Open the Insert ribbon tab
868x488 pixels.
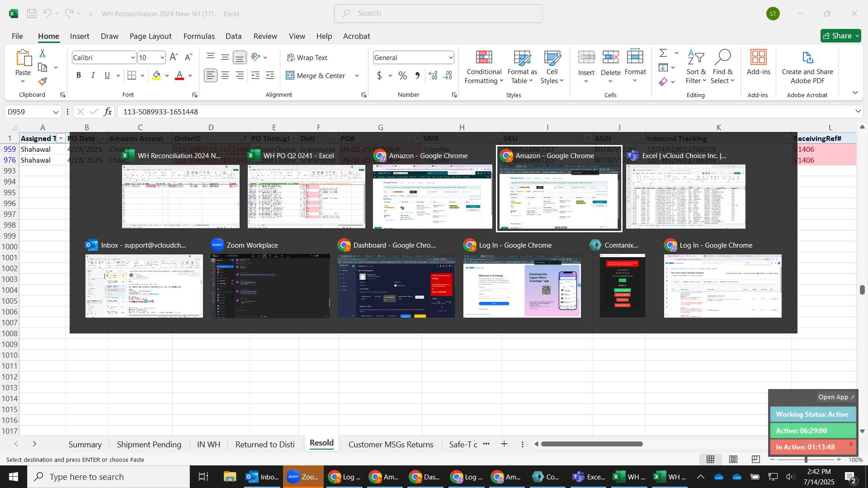click(80, 36)
